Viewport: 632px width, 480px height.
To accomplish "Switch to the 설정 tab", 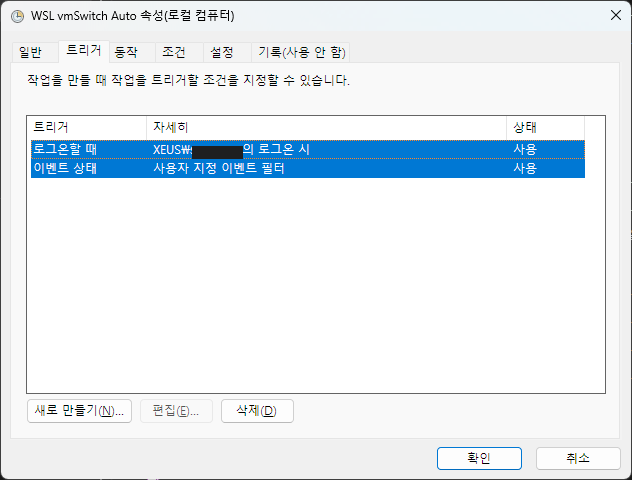I will point(222,52).
